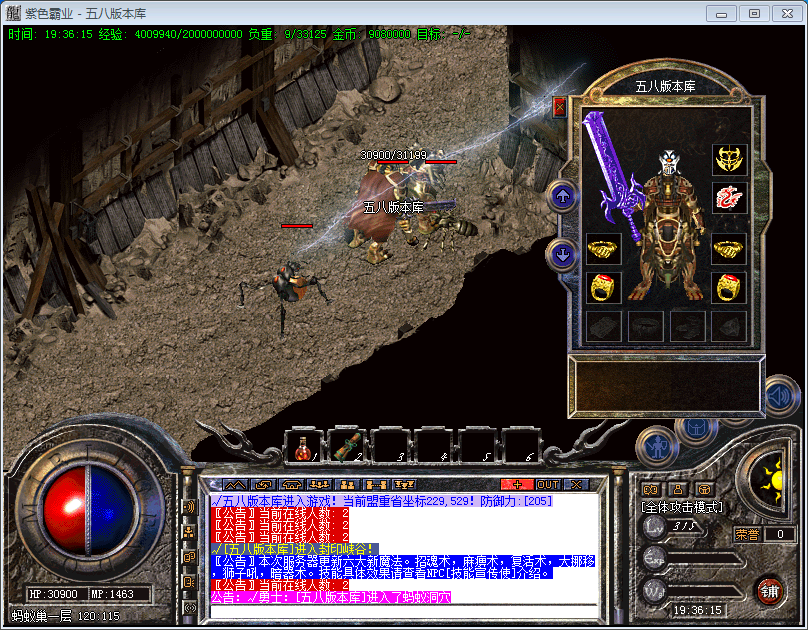Click the chat text input field

click(x=403, y=611)
